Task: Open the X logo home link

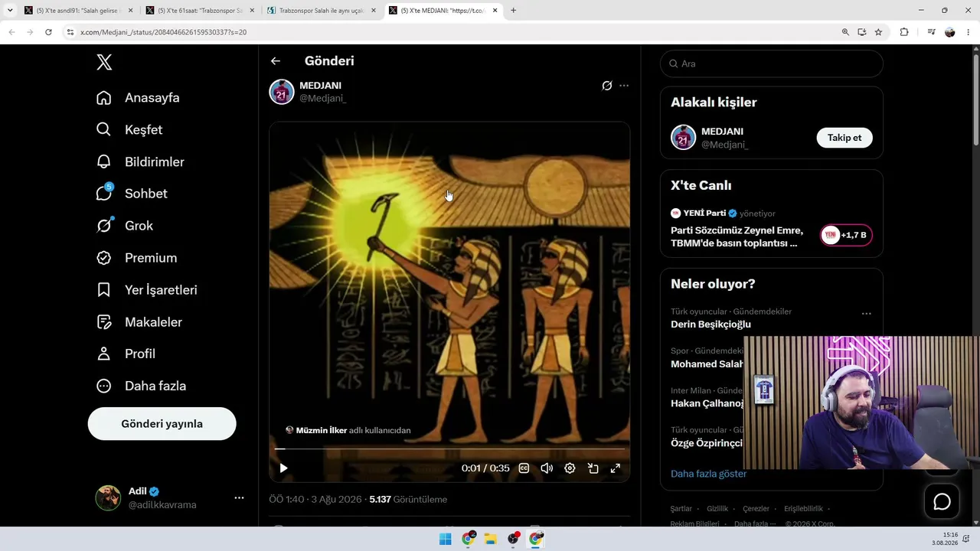Action: coord(105,63)
